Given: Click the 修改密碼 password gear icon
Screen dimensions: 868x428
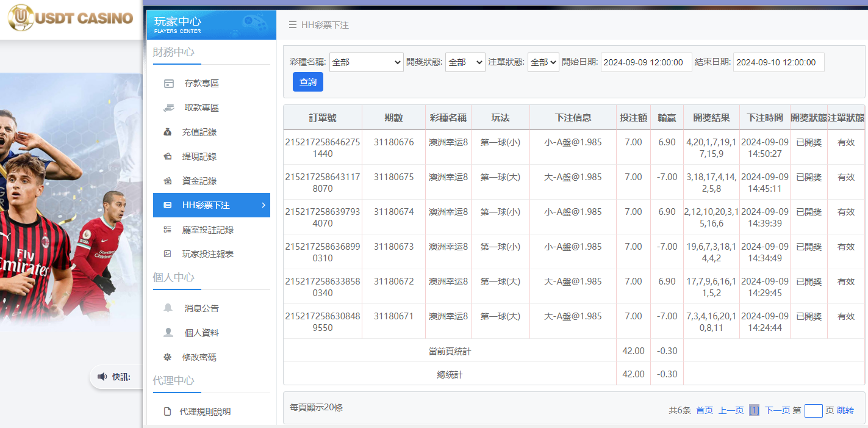Looking at the screenshot, I should tap(168, 357).
